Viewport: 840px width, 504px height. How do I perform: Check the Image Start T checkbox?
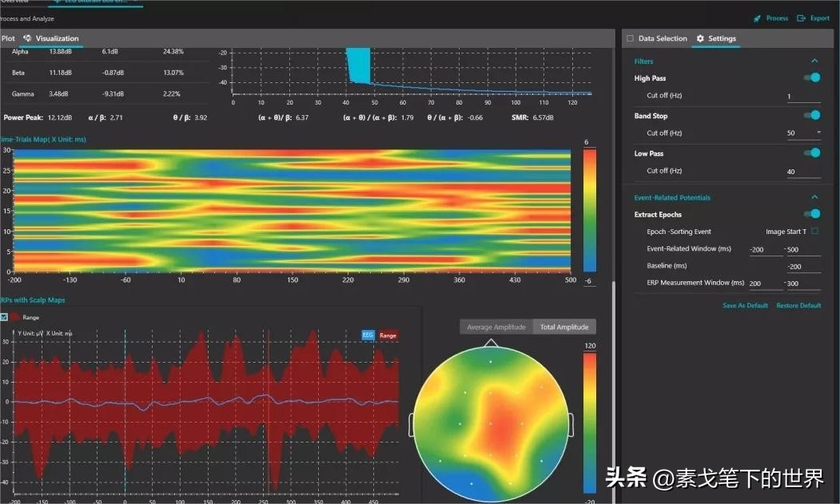click(x=814, y=232)
